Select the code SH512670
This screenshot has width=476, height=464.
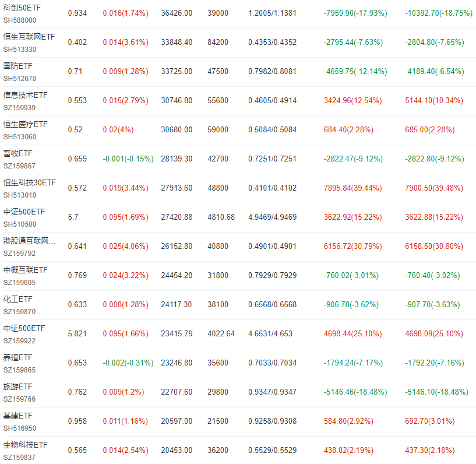coord(20,79)
